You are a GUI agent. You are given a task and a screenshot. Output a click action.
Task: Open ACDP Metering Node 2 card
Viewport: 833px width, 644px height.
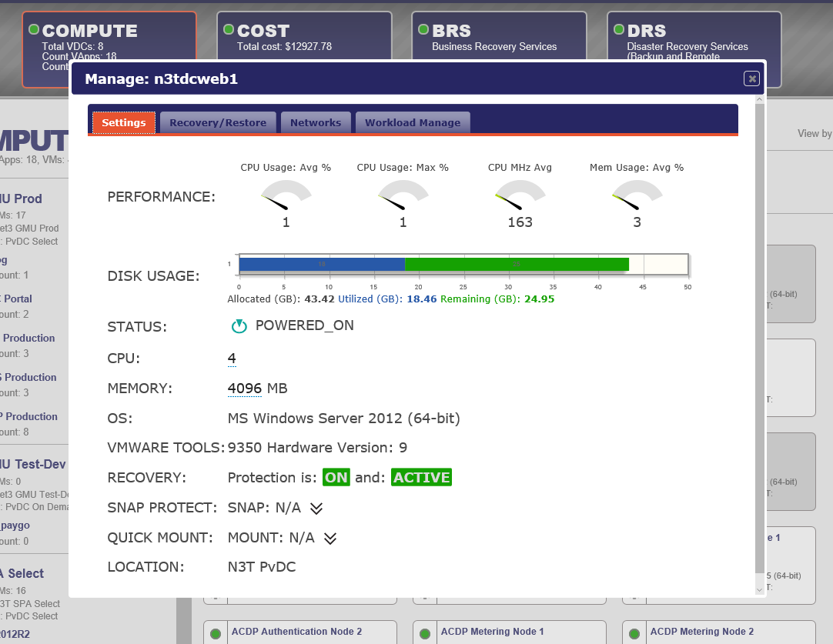click(x=719, y=632)
